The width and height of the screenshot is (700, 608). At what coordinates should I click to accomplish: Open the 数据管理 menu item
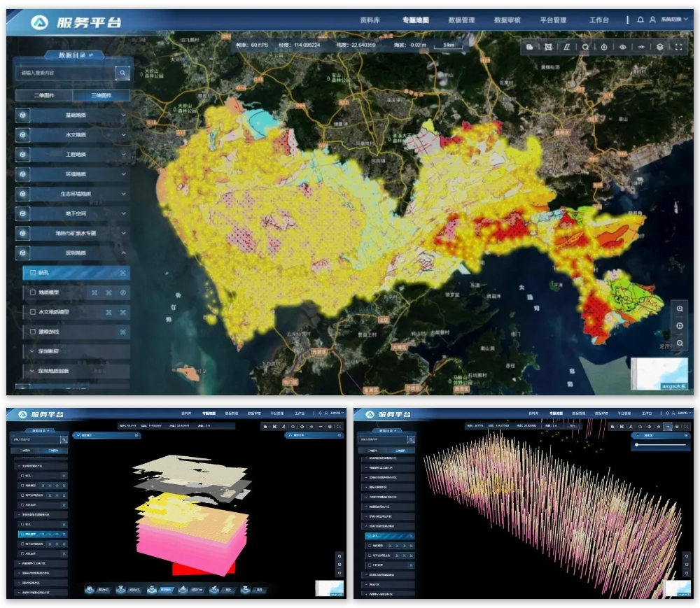(461, 20)
